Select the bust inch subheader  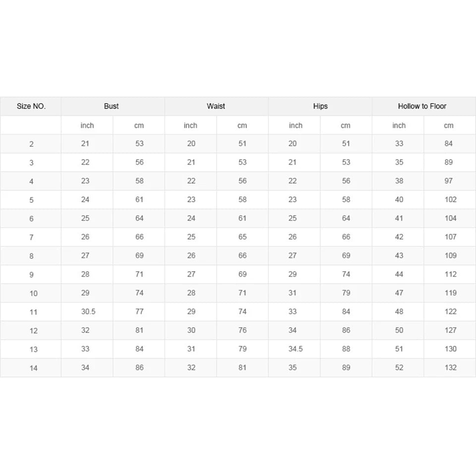point(87,125)
